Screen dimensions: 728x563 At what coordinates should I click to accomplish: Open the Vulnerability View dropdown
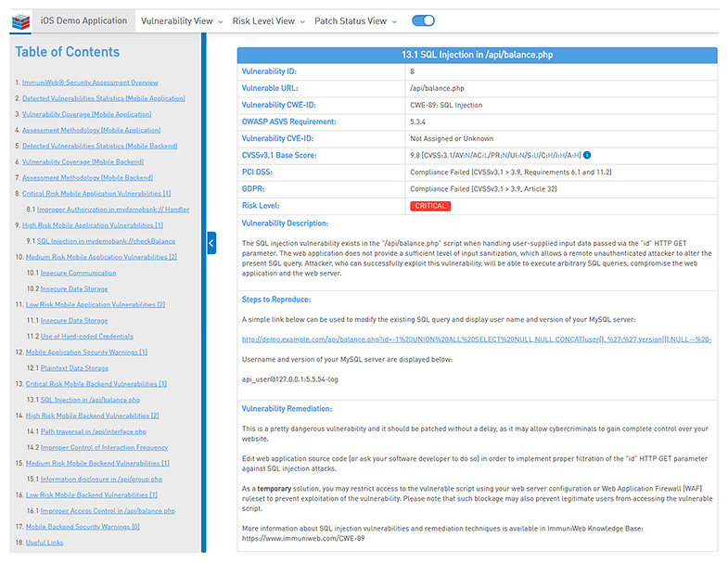coord(181,20)
